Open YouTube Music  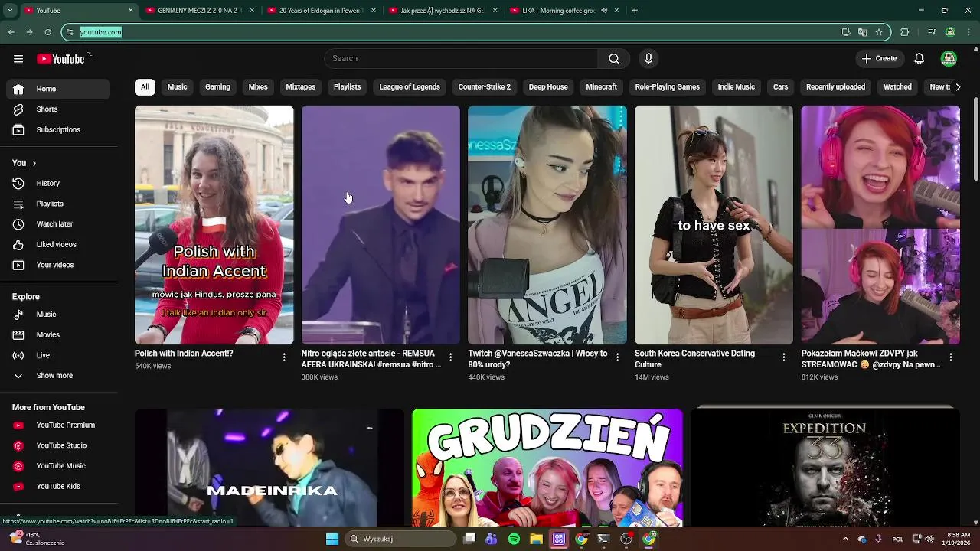pos(58,466)
